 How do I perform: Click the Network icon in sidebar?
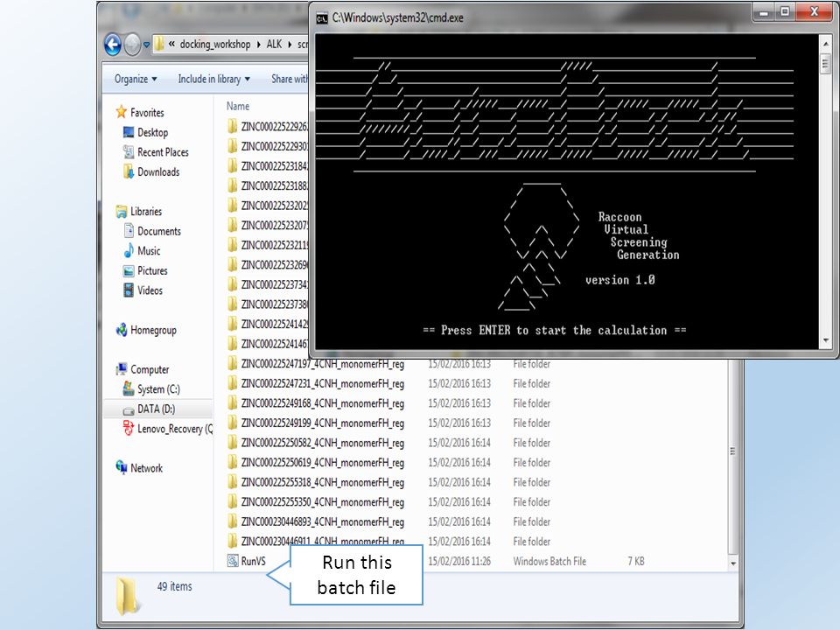(x=122, y=467)
